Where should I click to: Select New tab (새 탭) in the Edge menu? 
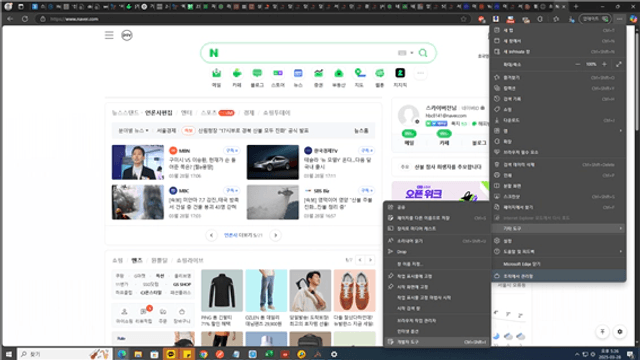click(x=558, y=30)
